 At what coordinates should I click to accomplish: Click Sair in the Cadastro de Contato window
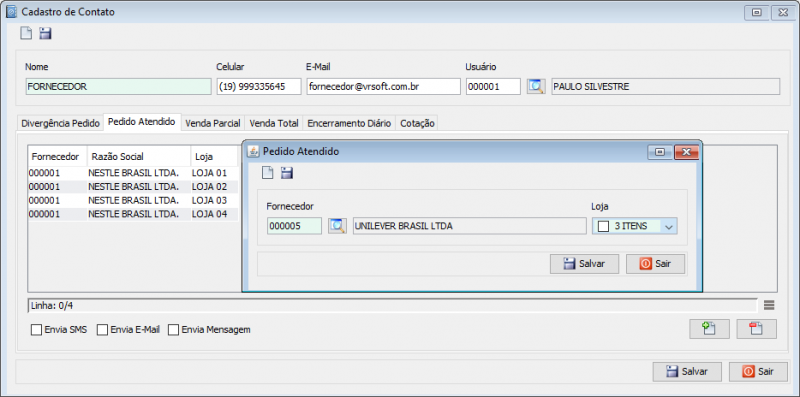click(x=758, y=371)
